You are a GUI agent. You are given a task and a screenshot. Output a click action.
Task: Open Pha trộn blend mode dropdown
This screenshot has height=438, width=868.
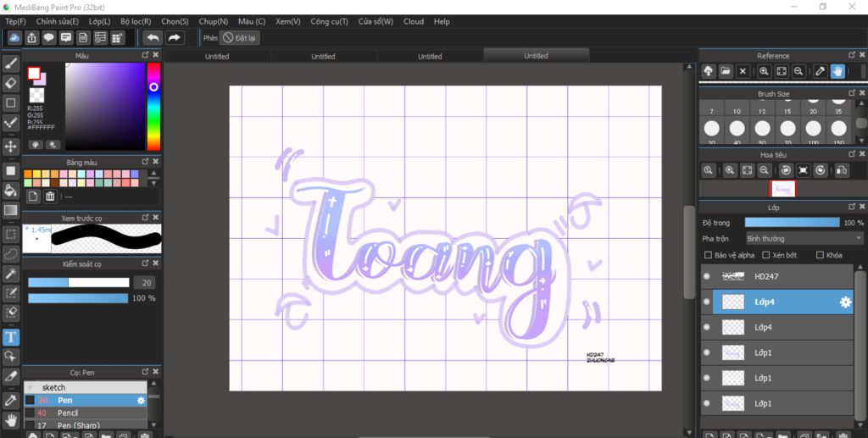point(804,239)
